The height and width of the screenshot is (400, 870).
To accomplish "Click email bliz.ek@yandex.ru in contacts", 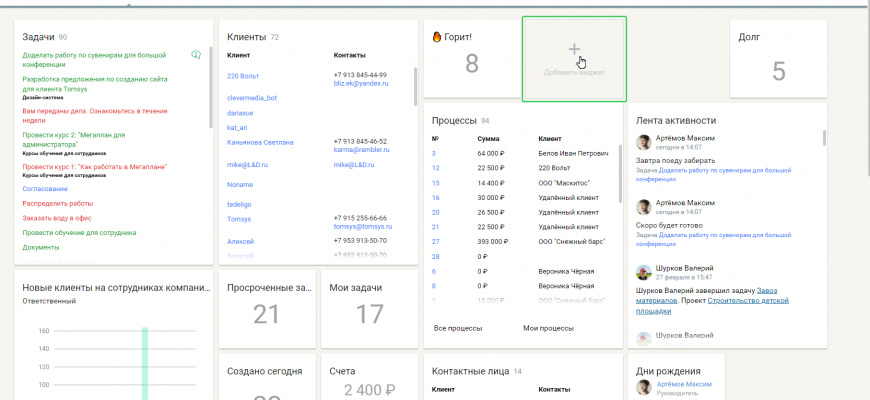I will (360, 83).
